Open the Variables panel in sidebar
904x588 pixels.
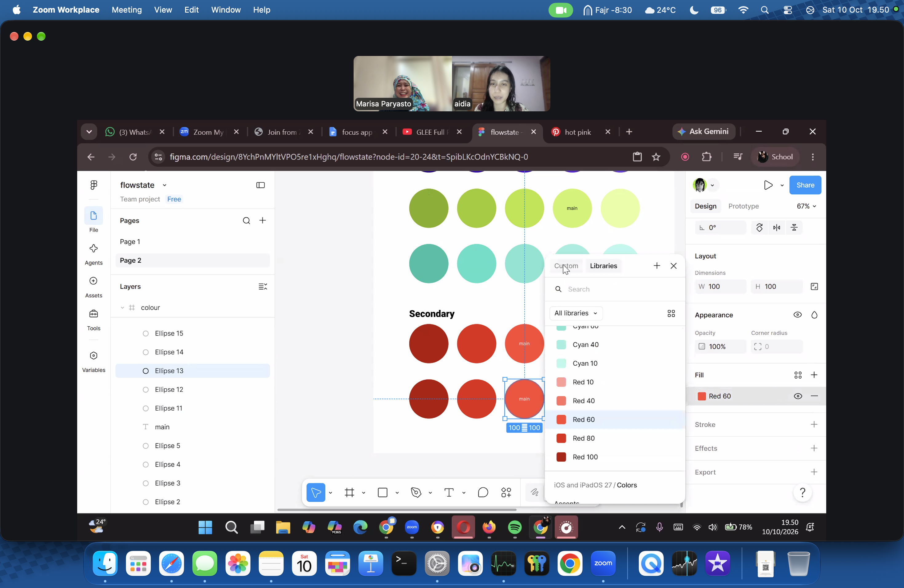pyautogui.click(x=93, y=361)
